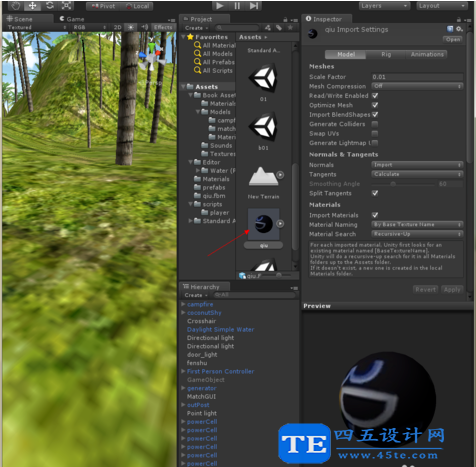Open Textured draw mode dropdown
The image size is (476, 467).
point(37,27)
